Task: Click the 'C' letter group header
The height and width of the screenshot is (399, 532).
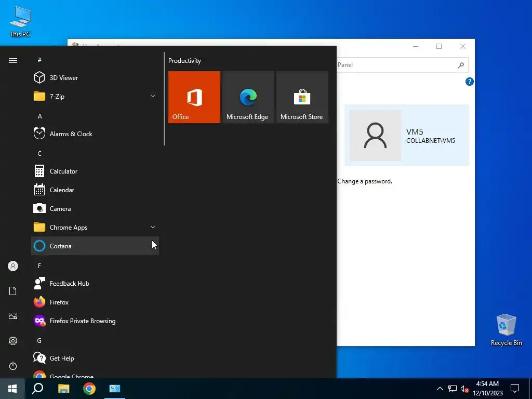Action: 39,153
